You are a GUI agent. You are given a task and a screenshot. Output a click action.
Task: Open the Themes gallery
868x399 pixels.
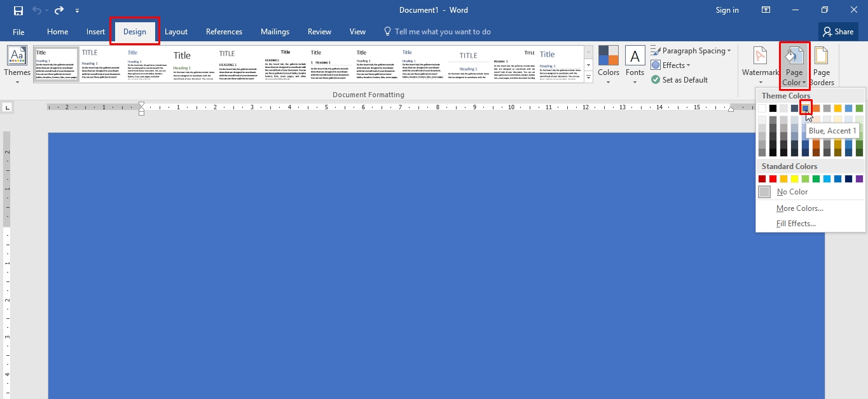[x=17, y=64]
